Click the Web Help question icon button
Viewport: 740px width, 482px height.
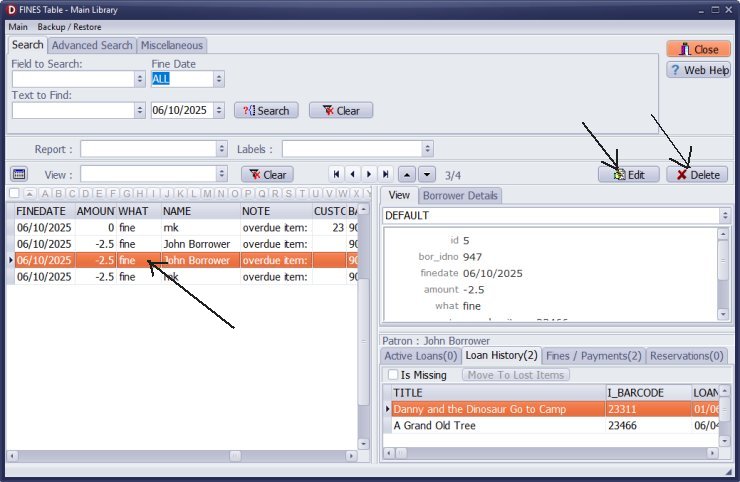(698, 70)
